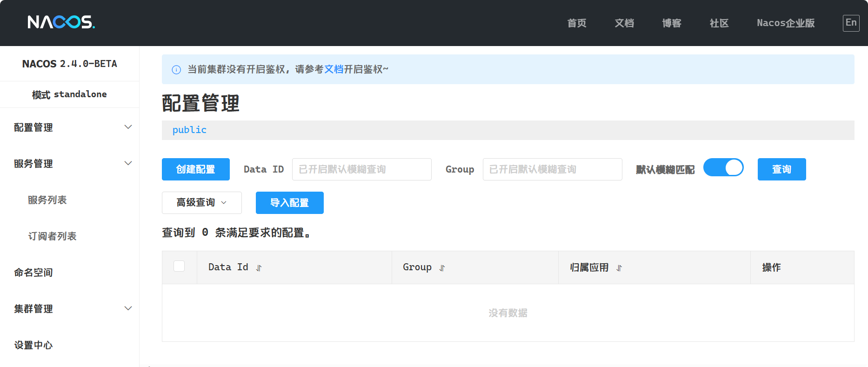The image size is (868, 367).
Task: Focus the Data ID search field
Action: point(362,169)
